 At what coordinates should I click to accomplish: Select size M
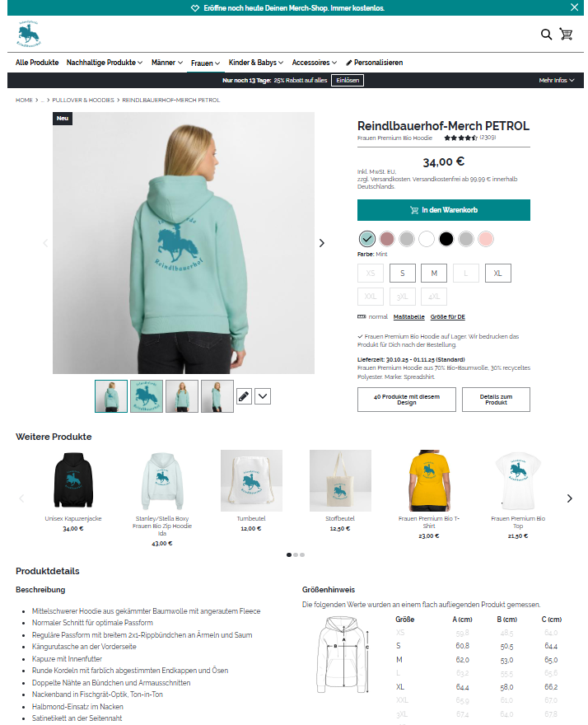(x=434, y=274)
